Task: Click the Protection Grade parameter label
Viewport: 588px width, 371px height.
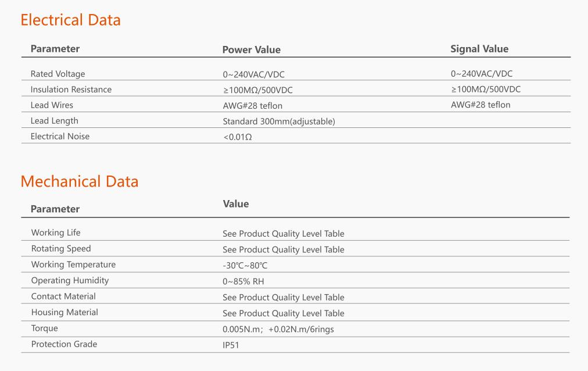Action: (64, 344)
